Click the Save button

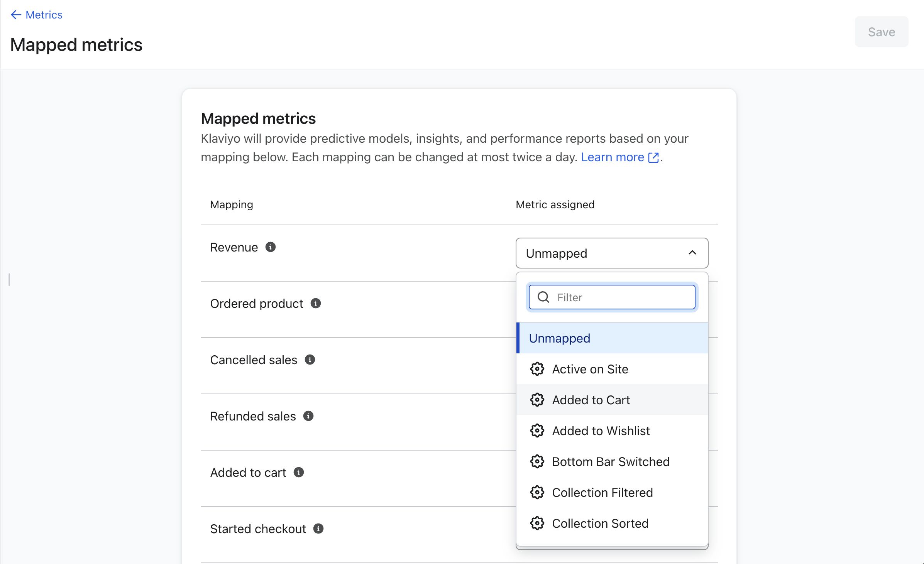click(x=881, y=32)
